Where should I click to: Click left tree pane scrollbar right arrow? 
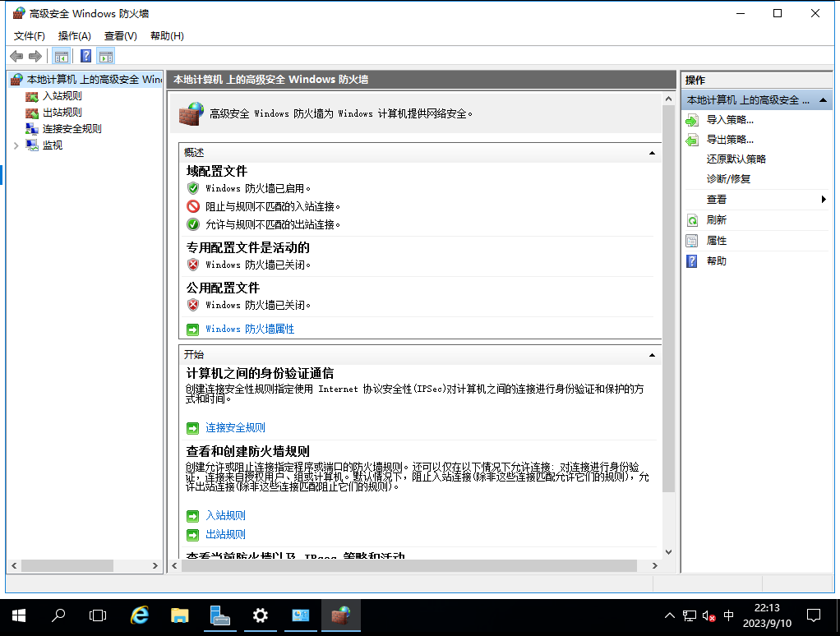155,565
